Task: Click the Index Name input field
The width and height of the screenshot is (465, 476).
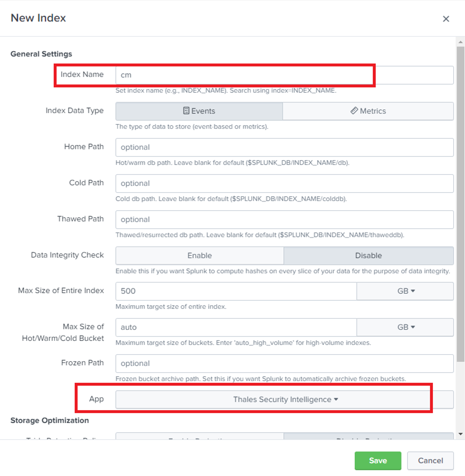Action: [x=284, y=75]
